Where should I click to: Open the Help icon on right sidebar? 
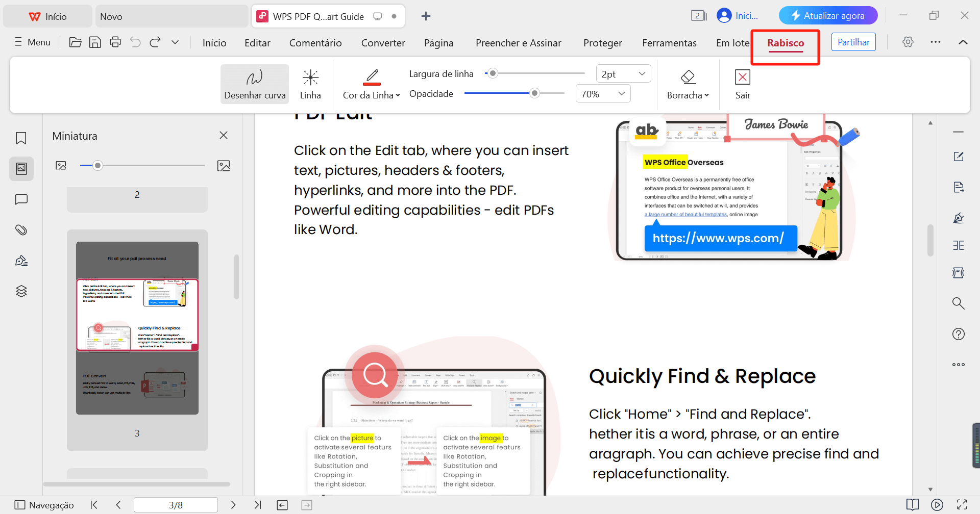[959, 333]
